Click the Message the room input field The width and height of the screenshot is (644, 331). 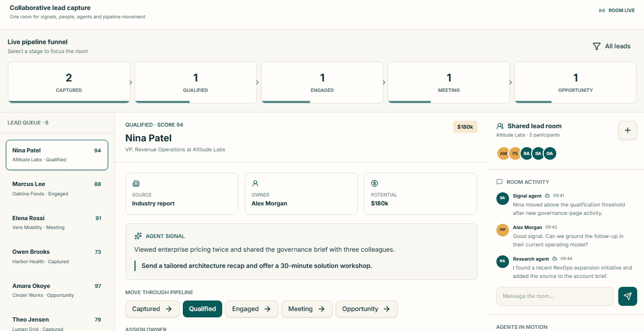coord(555,296)
